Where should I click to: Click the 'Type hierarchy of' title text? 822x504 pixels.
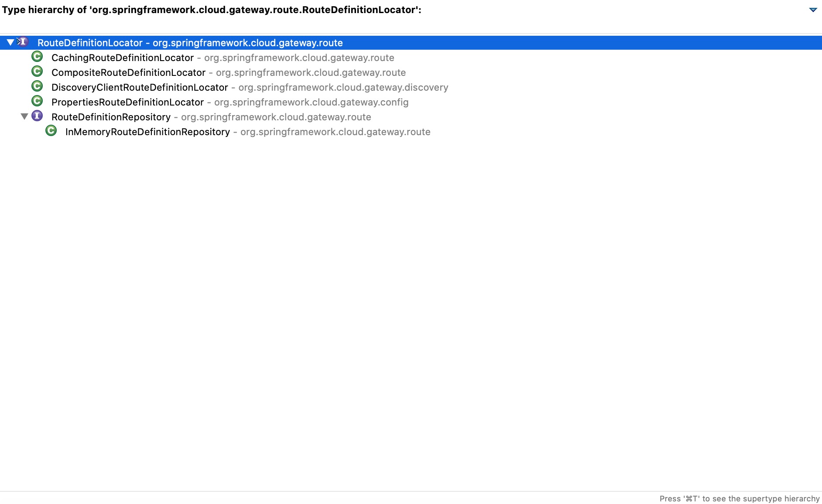pos(212,10)
